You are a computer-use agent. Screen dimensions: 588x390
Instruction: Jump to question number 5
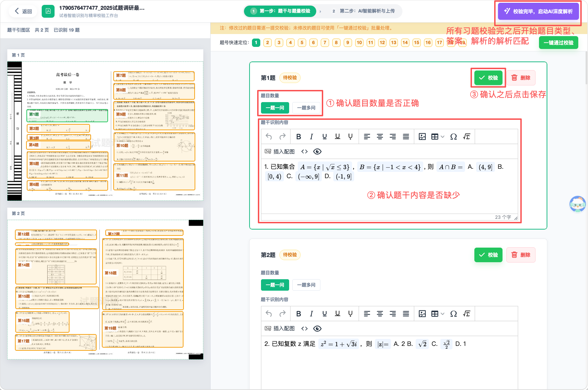302,42
